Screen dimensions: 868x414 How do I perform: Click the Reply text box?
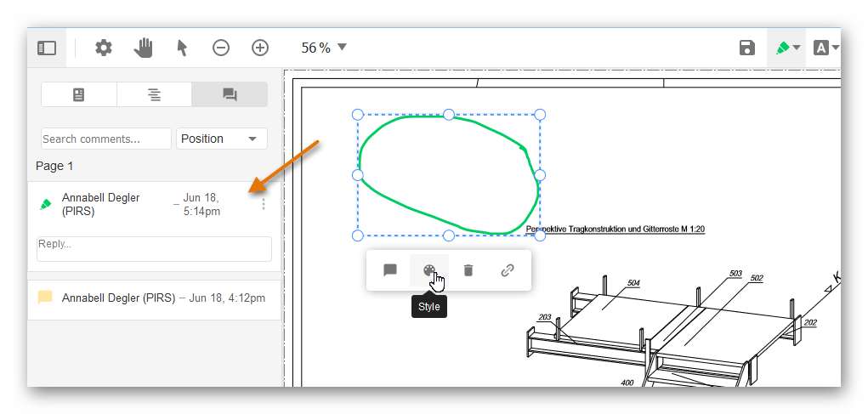[154, 248]
